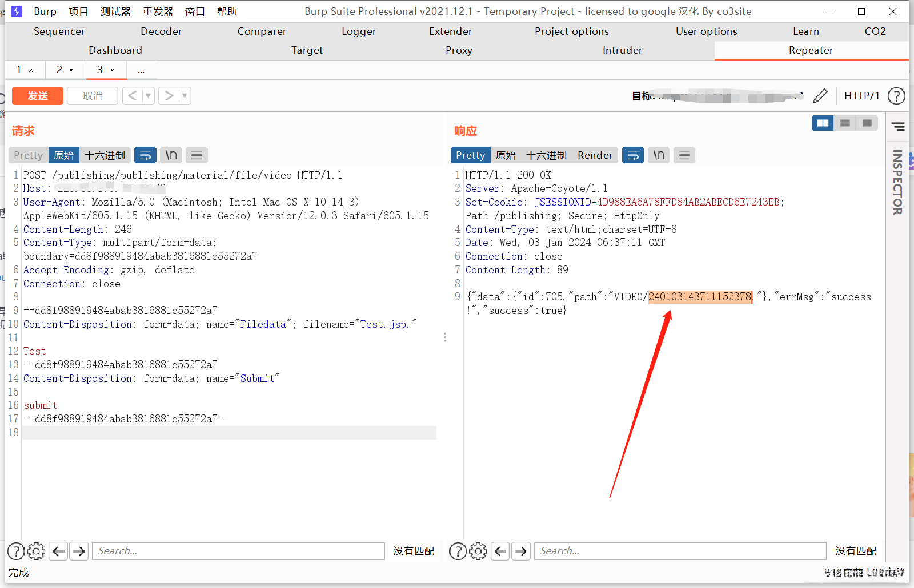The width and height of the screenshot is (914, 588).
Task: Open the Project options tab
Action: [572, 31]
